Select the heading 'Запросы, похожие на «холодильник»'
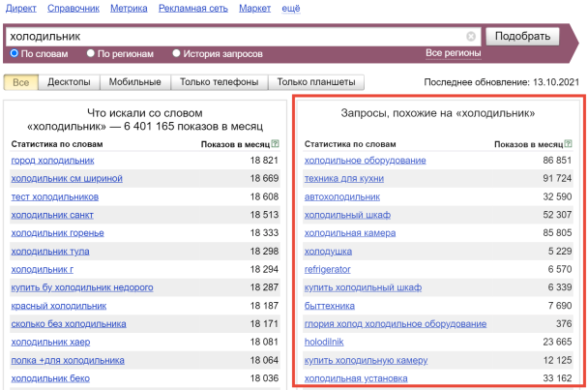This screenshot has width=588, height=390. [438, 113]
